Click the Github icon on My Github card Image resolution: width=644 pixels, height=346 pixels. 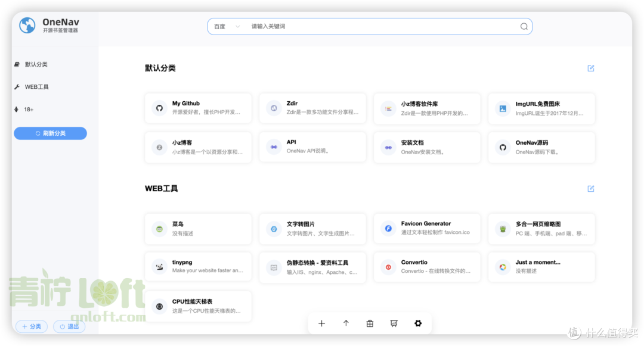(159, 108)
